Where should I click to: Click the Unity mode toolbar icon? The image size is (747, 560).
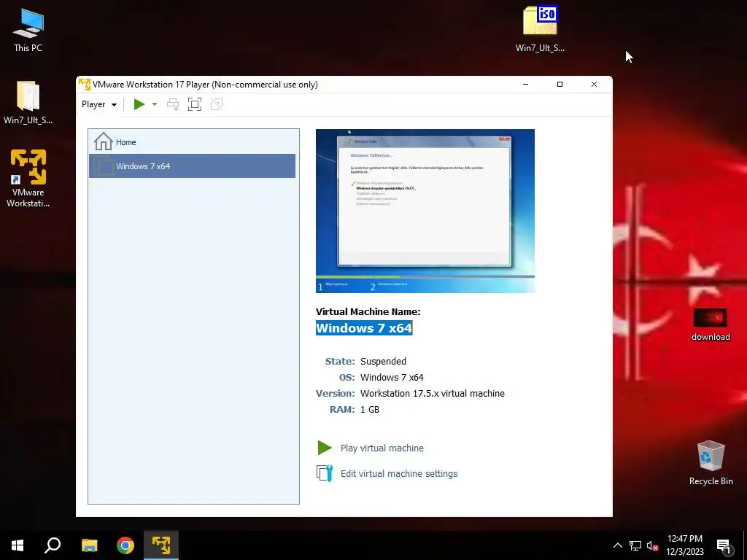(217, 104)
